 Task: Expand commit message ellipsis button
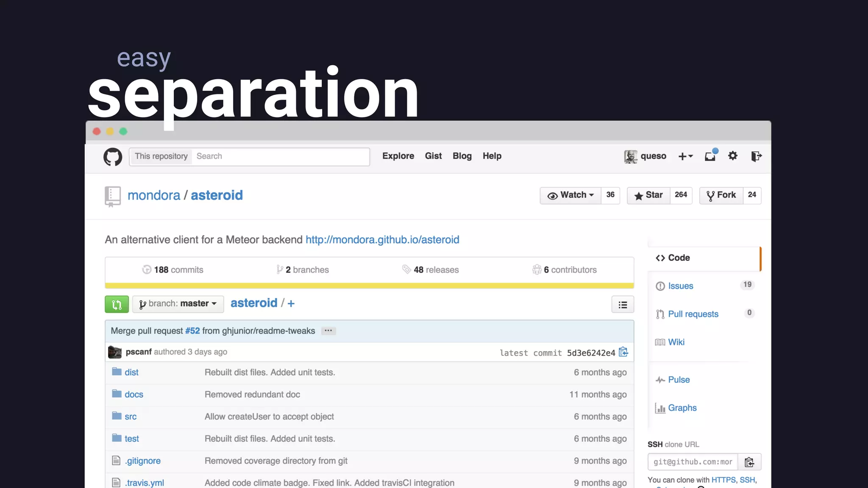coord(328,331)
